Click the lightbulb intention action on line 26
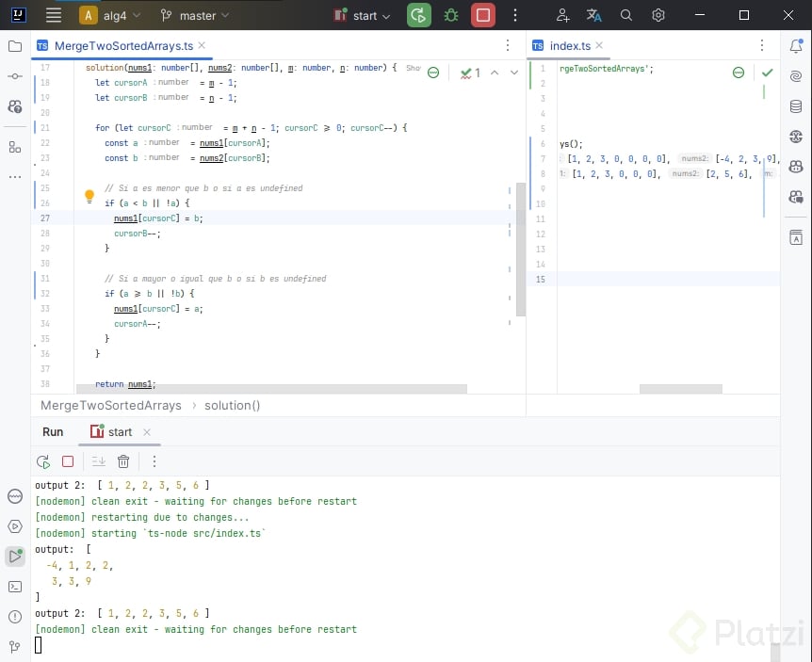Viewport: 812px width, 662px height. coord(89,197)
